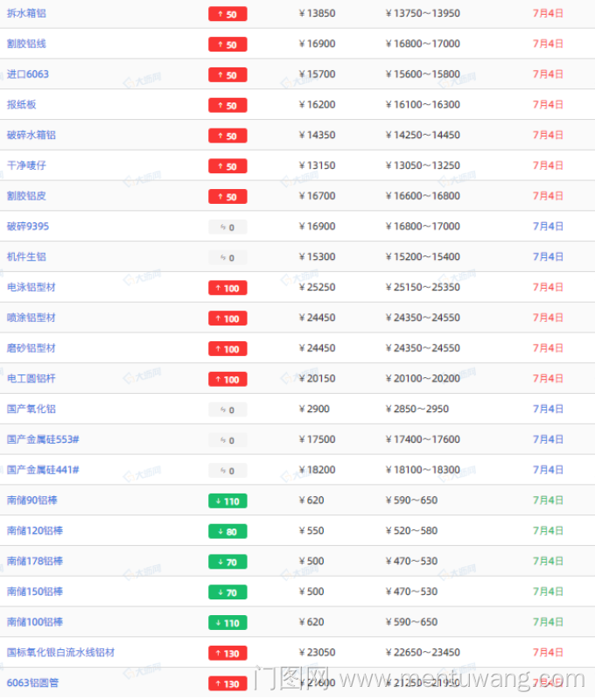
Task: Open the 国标氧化银白流水线铝材 link
Action: 60,653
